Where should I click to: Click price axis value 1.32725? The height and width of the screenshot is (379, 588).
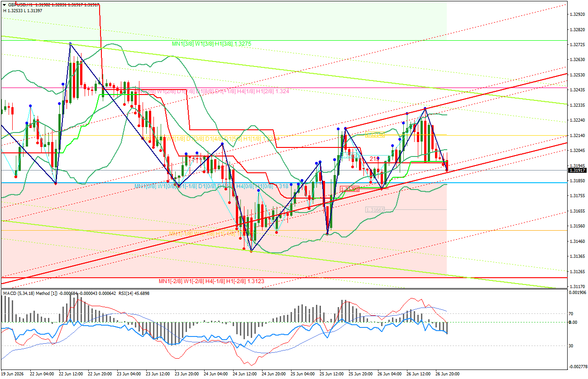(577, 45)
